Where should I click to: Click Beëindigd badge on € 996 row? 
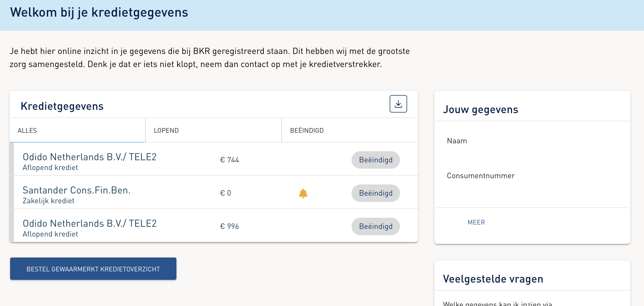(376, 226)
